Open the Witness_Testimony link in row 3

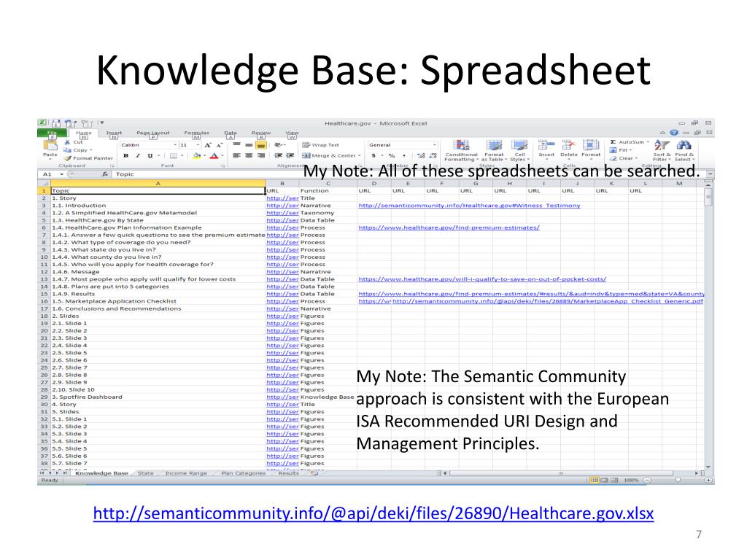pos(469,206)
